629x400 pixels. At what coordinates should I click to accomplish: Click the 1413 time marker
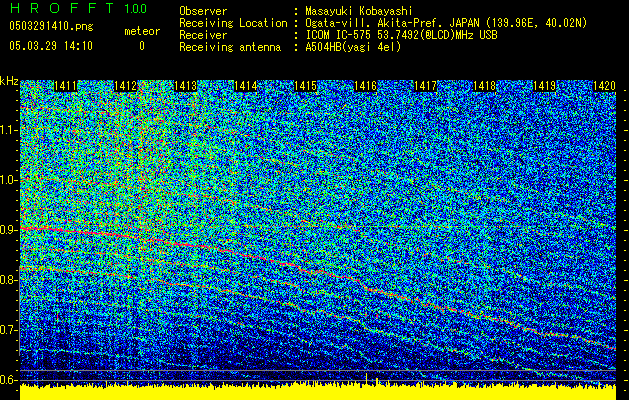click(186, 86)
